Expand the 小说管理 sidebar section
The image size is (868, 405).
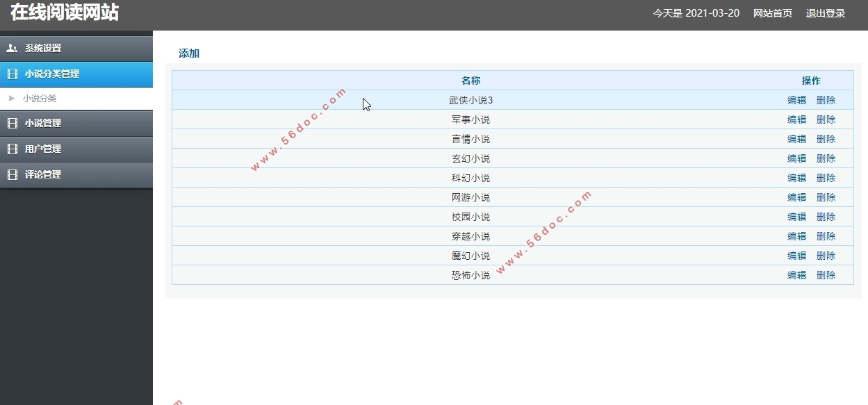pyautogui.click(x=43, y=123)
